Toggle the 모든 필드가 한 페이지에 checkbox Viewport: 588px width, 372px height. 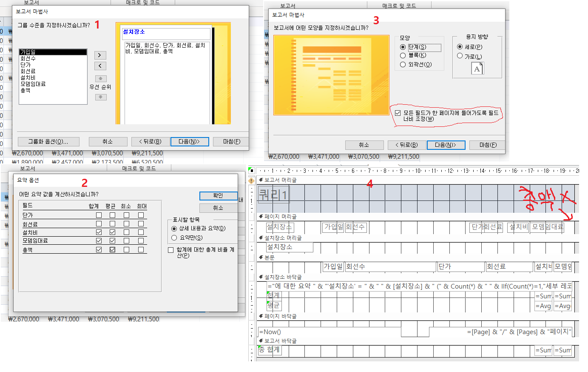coord(398,113)
